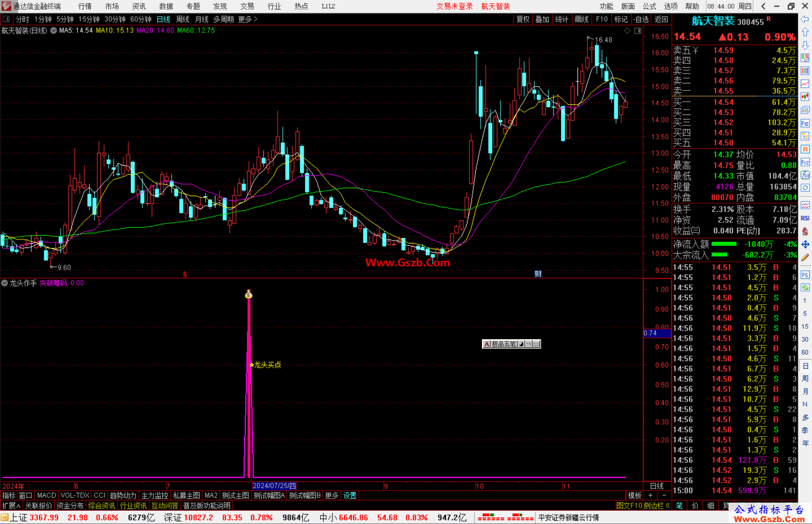812x524 pixels.
Task: Click the 2024/07/25 date marker on timeline
Action: [274, 486]
